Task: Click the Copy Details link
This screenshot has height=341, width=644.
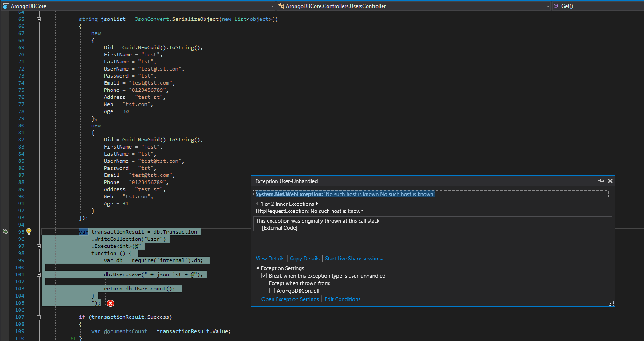Action: pyautogui.click(x=304, y=259)
